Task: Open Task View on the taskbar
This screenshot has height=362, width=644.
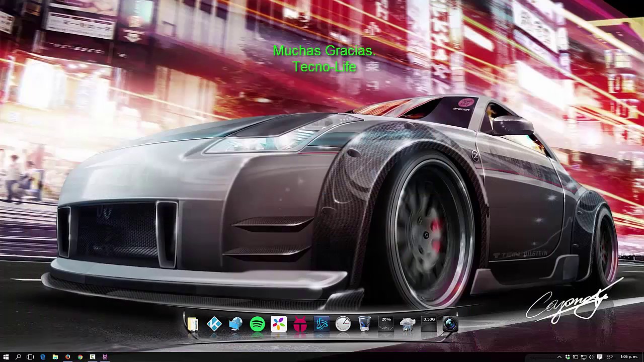Action: click(x=30, y=357)
